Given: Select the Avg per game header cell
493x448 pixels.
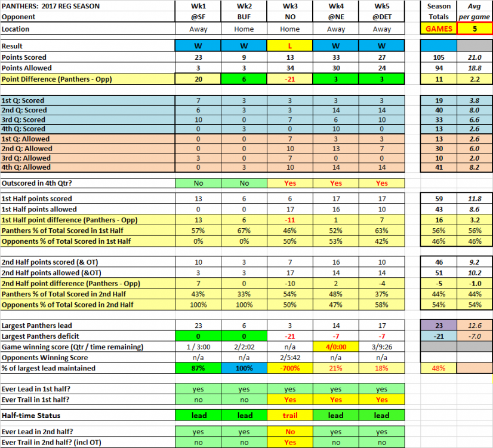Looking at the screenshot, I should click(x=474, y=11).
